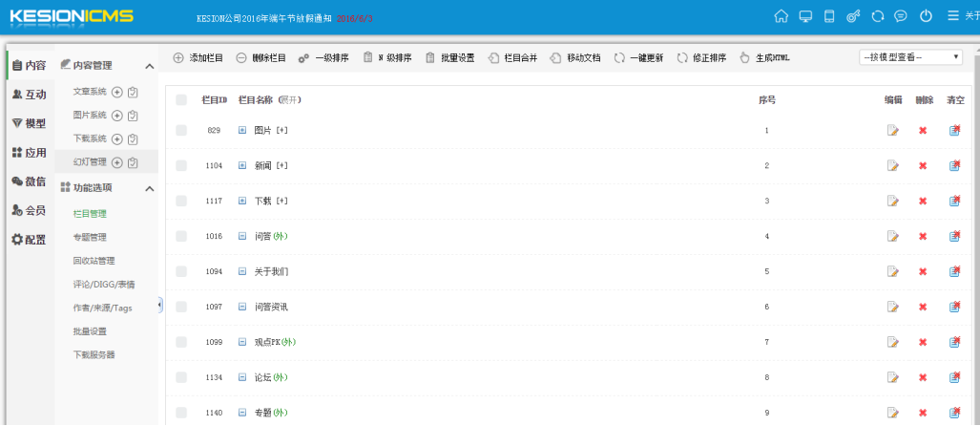Click the power/logout icon in header

coord(926,16)
